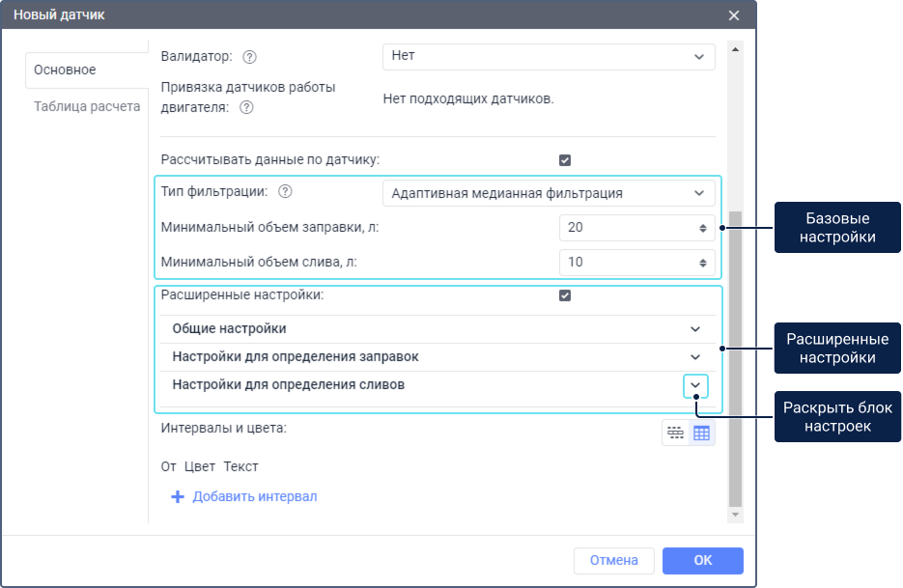903x588 pixels.
Task: Toggle the Расширенные настройки checkbox
Action: coord(565,295)
